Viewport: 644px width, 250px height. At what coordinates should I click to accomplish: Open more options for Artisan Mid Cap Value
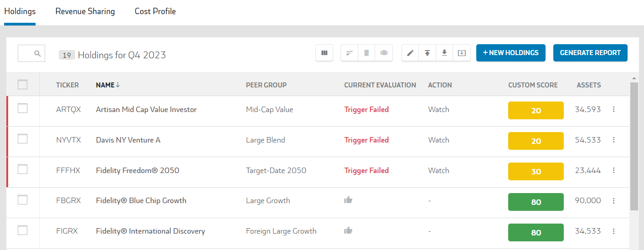(x=614, y=109)
